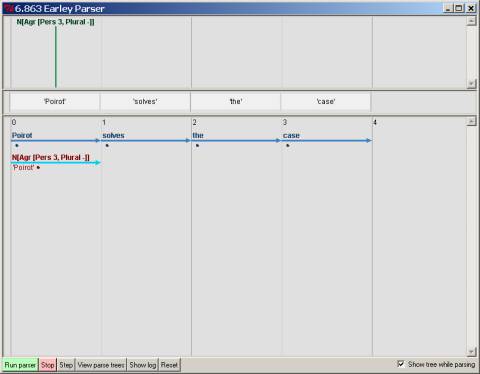Image resolution: width=480 pixels, height=374 pixels.
Task: Click the Earley Parser title bar icon
Action: [9, 9]
